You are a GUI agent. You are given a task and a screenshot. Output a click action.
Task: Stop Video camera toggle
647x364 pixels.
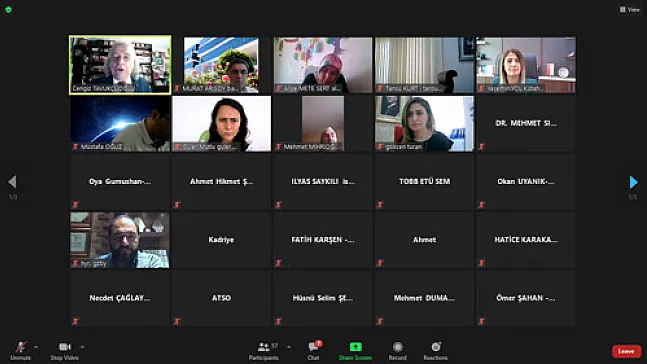point(64,351)
